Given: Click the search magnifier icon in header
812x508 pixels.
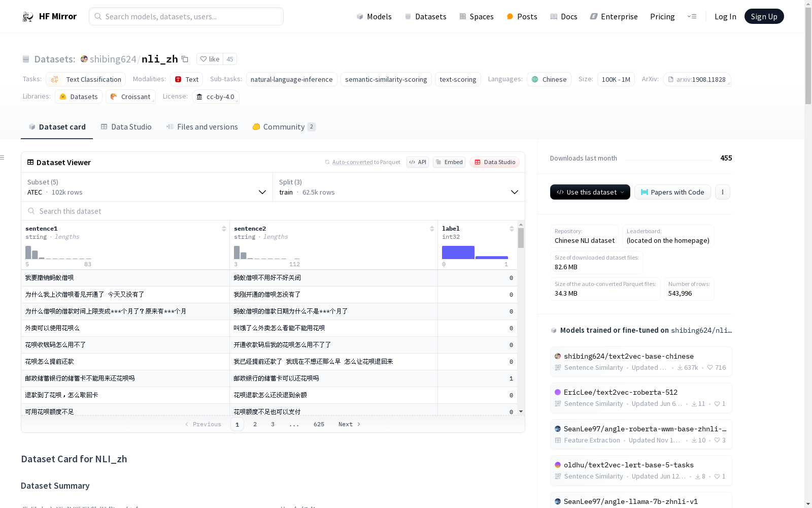Looking at the screenshot, I should coord(98,16).
